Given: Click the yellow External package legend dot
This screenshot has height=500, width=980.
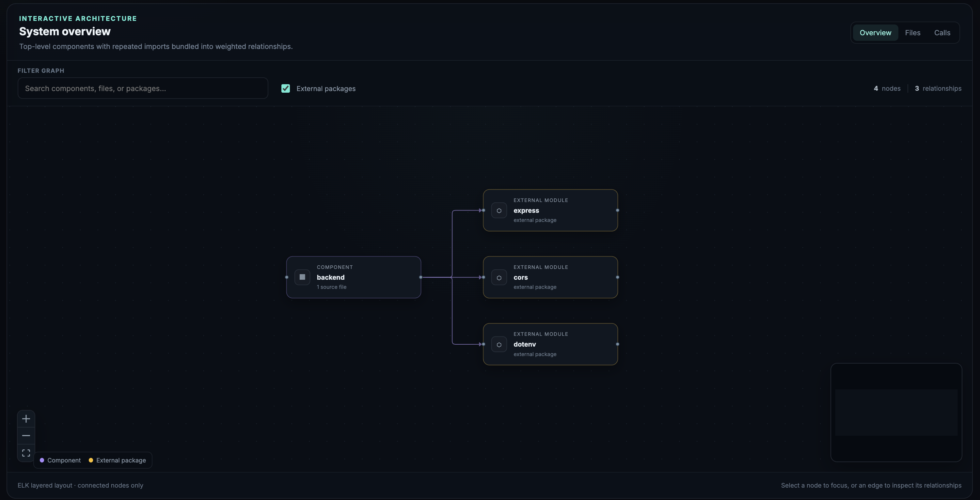Looking at the screenshot, I should (x=91, y=460).
